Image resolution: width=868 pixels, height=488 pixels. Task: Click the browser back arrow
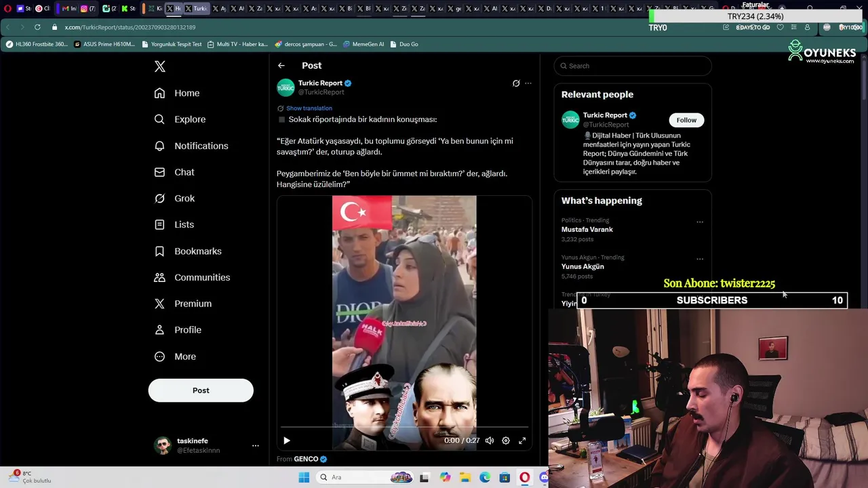tap(7, 27)
